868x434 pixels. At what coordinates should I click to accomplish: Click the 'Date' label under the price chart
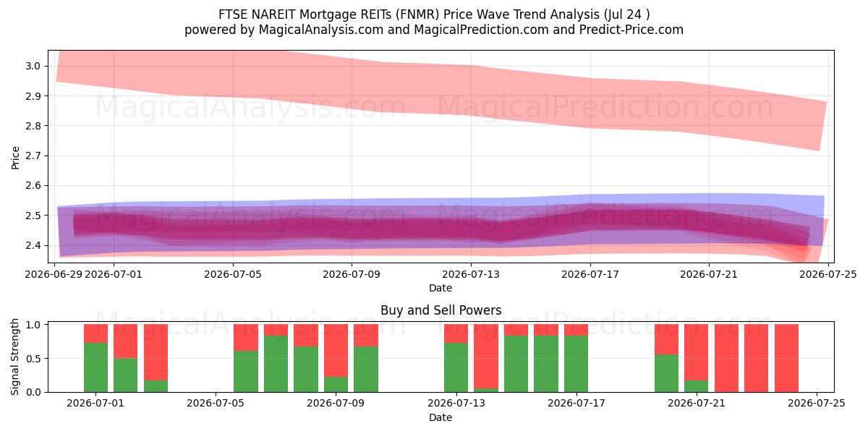click(441, 288)
